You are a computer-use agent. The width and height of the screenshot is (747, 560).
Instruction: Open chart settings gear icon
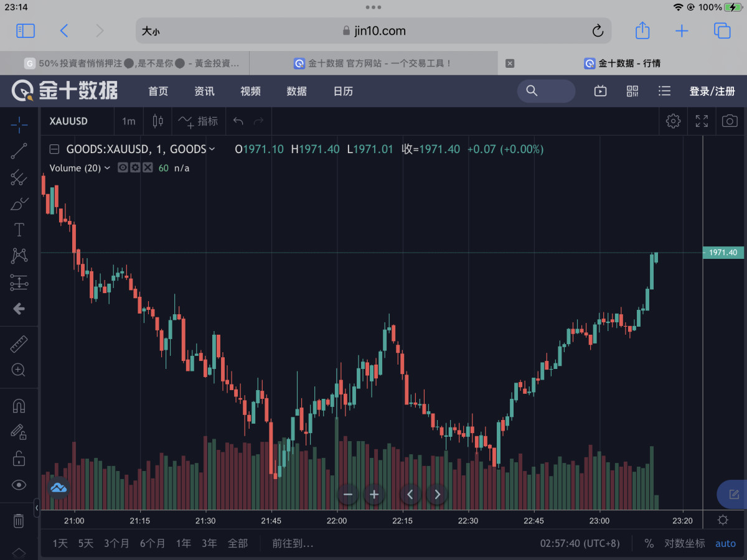pyautogui.click(x=673, y=121)
